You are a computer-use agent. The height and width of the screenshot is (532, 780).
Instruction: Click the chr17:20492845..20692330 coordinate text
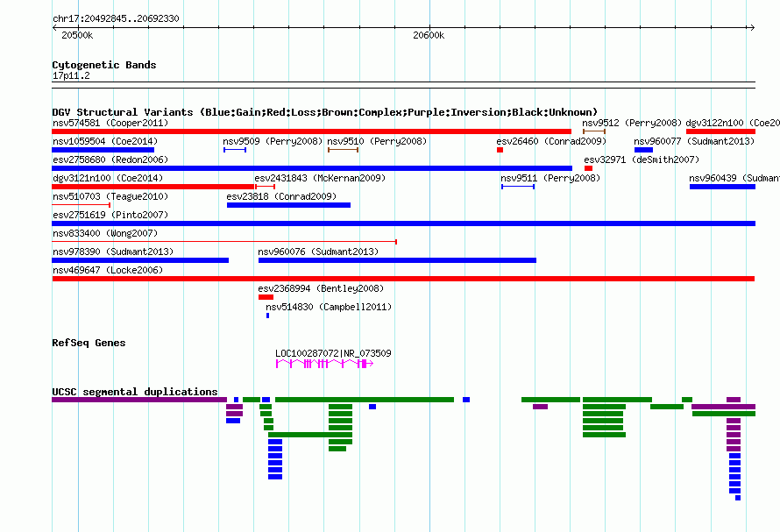pos(116,18)
